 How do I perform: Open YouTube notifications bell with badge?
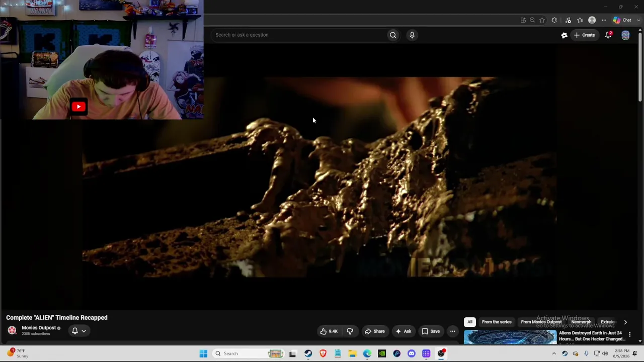click(608, 35)
